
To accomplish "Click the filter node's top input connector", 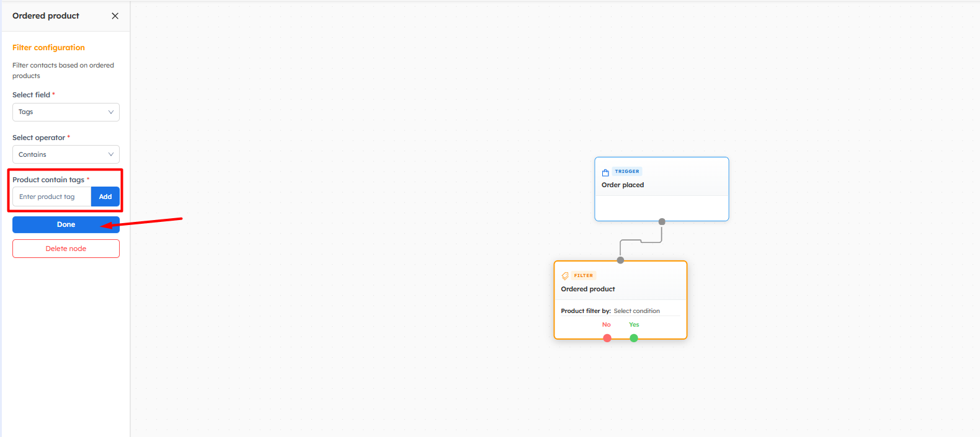I will click(x=620, y=260).
